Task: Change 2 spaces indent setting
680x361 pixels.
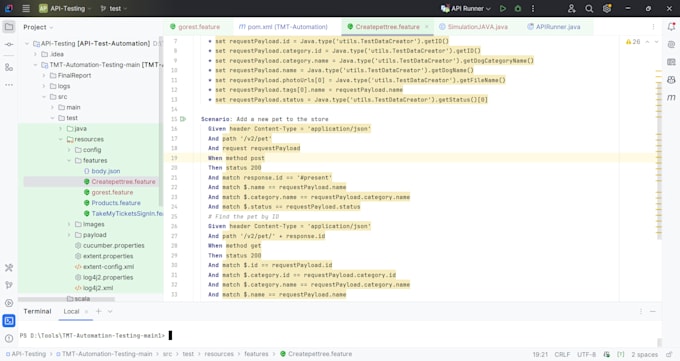Action: (x=644, y=354)
